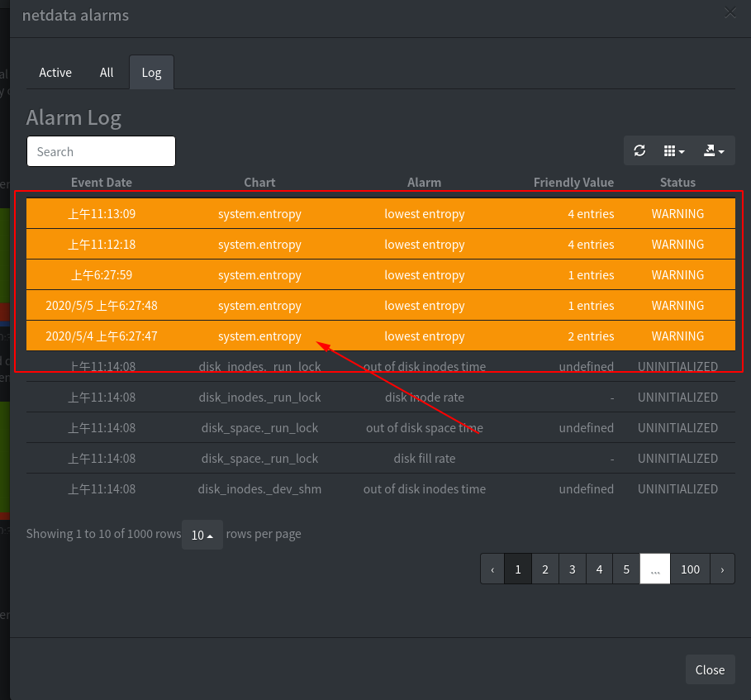Viewport: 751px width, 700px height.
Task: Select the 2020/5/5 上午6:27:48 cell
Action: coord(102,306)
